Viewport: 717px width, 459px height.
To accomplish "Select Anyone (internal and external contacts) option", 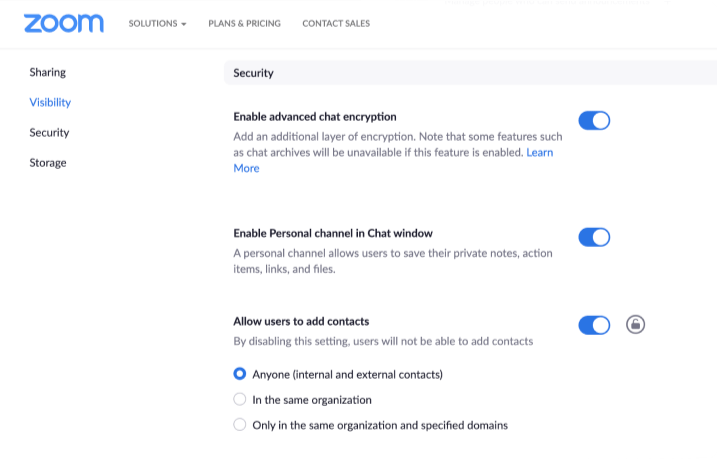I will [x=240, y=374].
